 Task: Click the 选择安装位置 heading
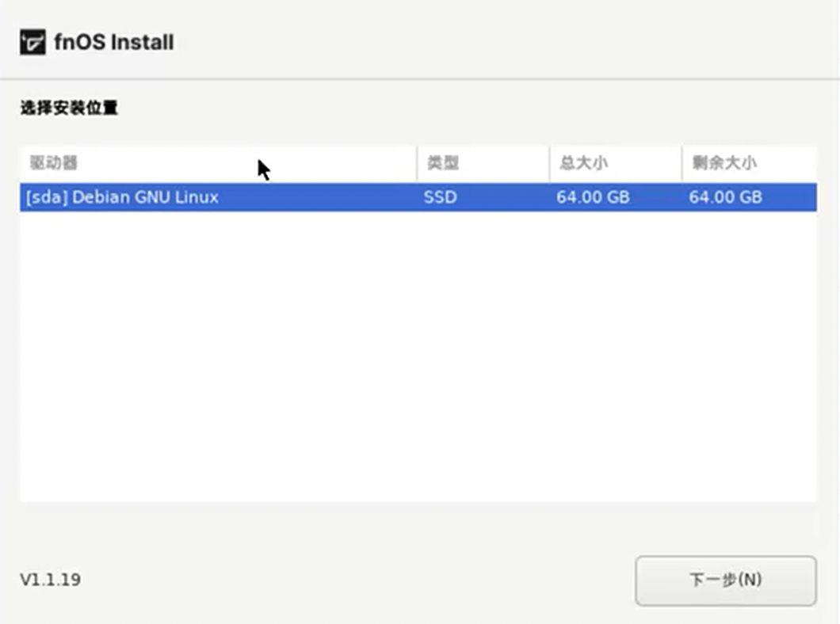69,108
